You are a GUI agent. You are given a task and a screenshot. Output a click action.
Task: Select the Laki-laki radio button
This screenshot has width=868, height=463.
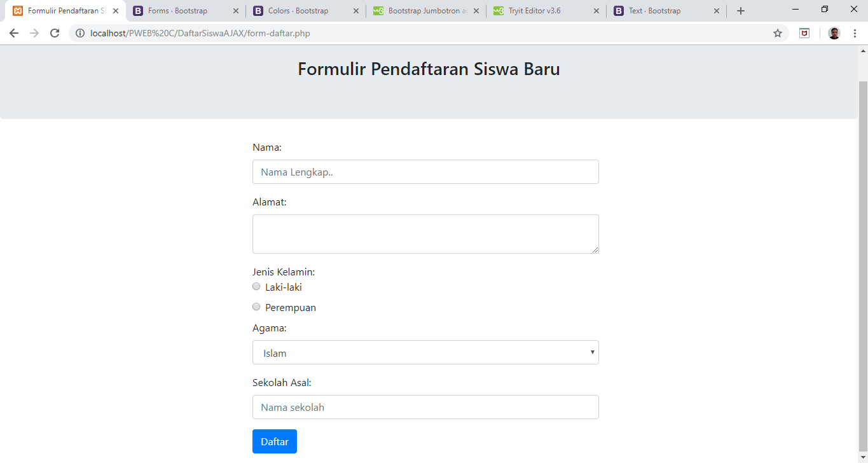tap(256, 286)
